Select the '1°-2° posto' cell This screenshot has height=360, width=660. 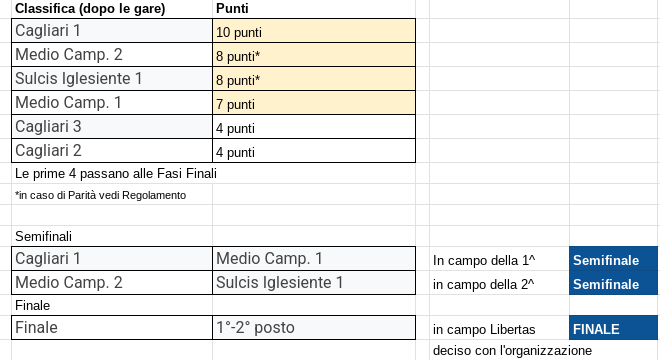click(314, 328)
